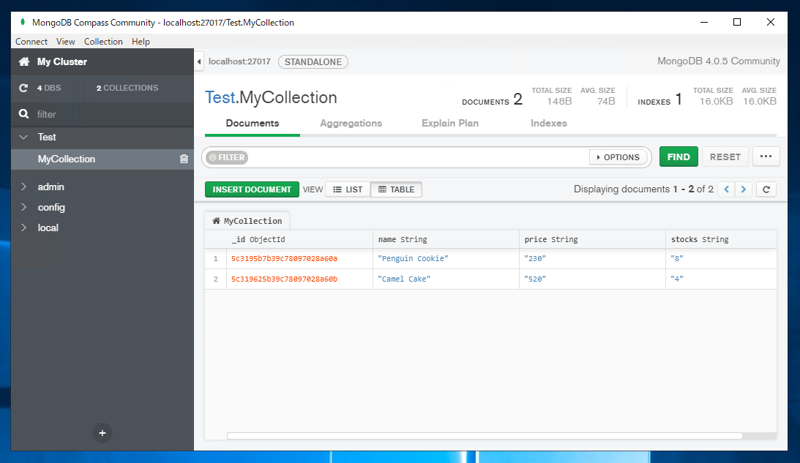Viewport: 800px width, 463px height.
Task: Click the stocks String column header
Action: point(721,239)
